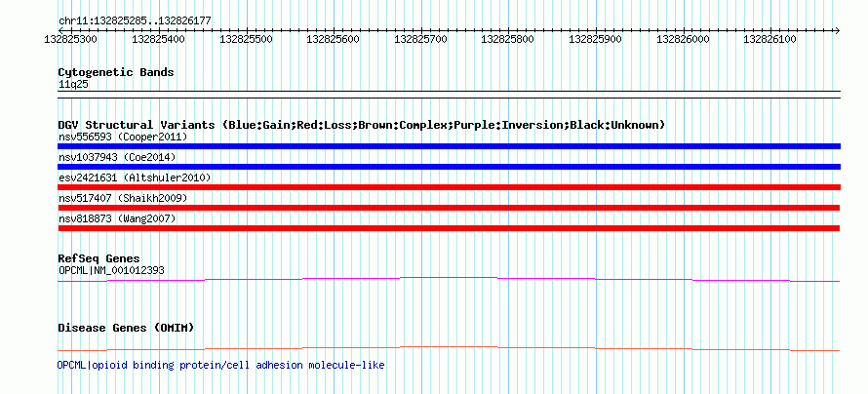Click the Cytogenetic Bands track title
This screenshot has height=394, width=868.
pyautogui.click(x=116, y=72)
